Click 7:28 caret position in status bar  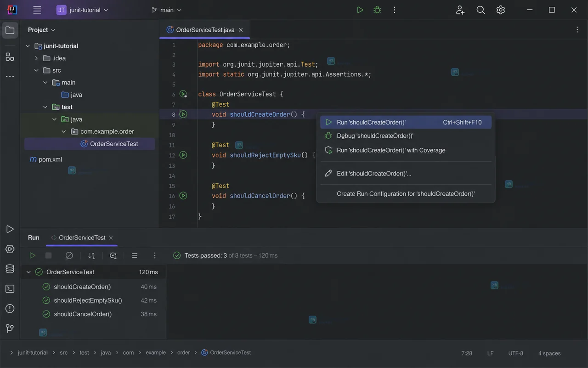tap(467, 353)
